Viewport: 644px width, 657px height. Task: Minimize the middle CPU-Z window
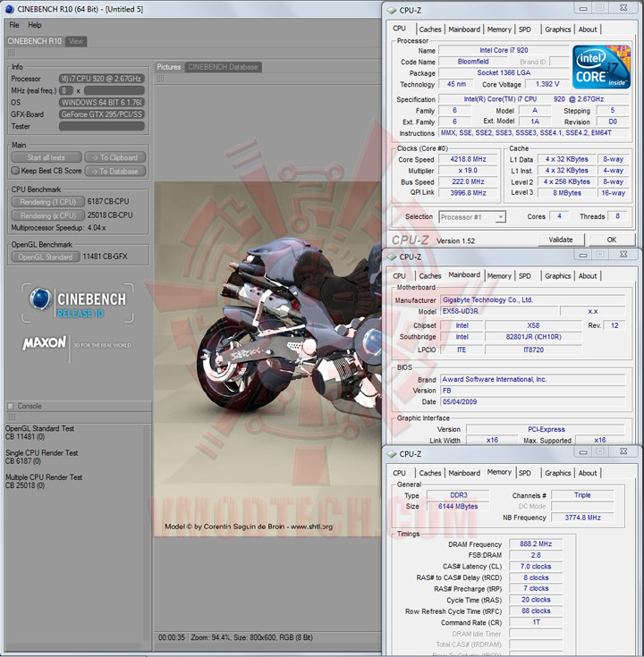tap(583, 255)
